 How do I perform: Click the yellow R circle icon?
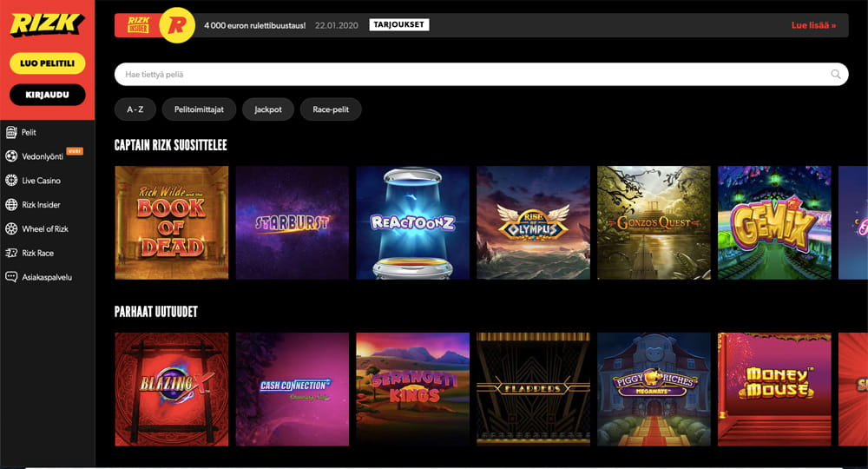(x=177, y=25)
